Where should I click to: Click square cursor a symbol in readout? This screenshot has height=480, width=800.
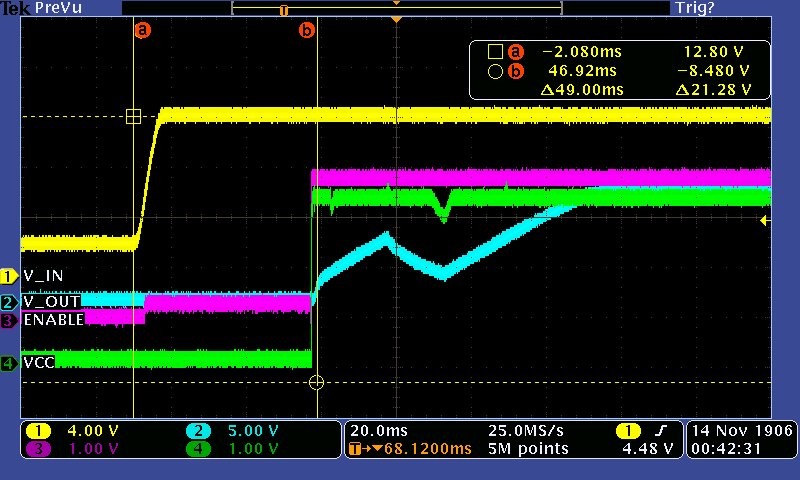point(495,52)
